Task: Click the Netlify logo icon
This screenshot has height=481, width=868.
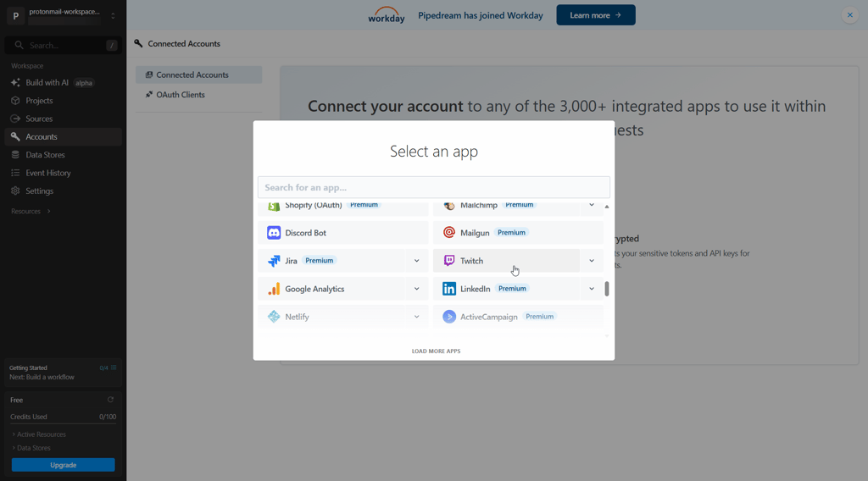Action: click(274, 317)
